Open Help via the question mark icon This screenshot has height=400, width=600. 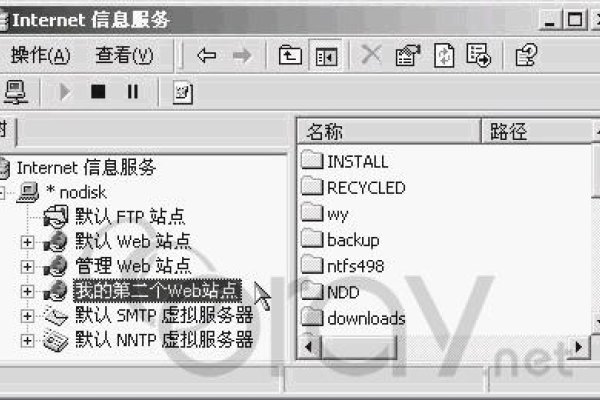526,55
